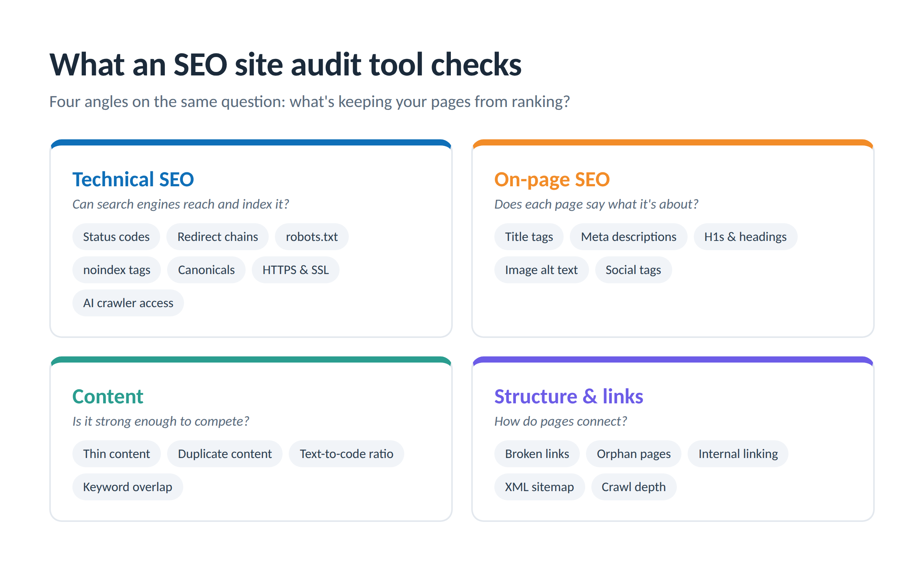
Task: Click the 'On-page SEO' card heading
Action: pos(552,179)
